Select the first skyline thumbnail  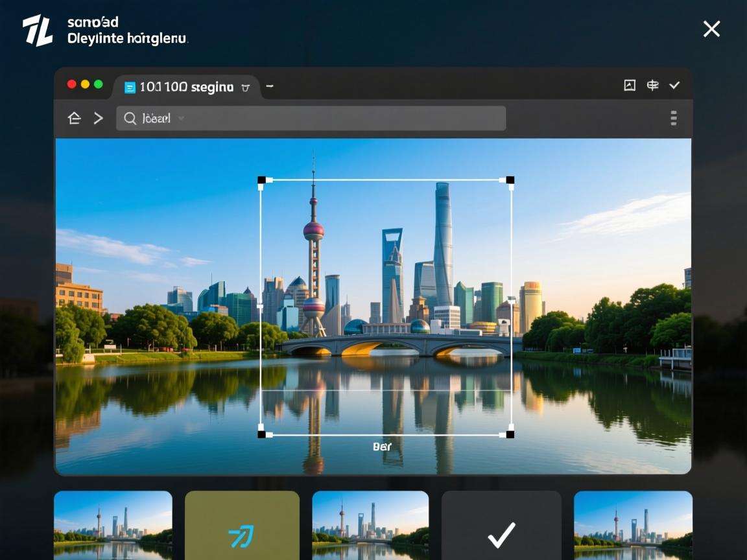[113, 525]
